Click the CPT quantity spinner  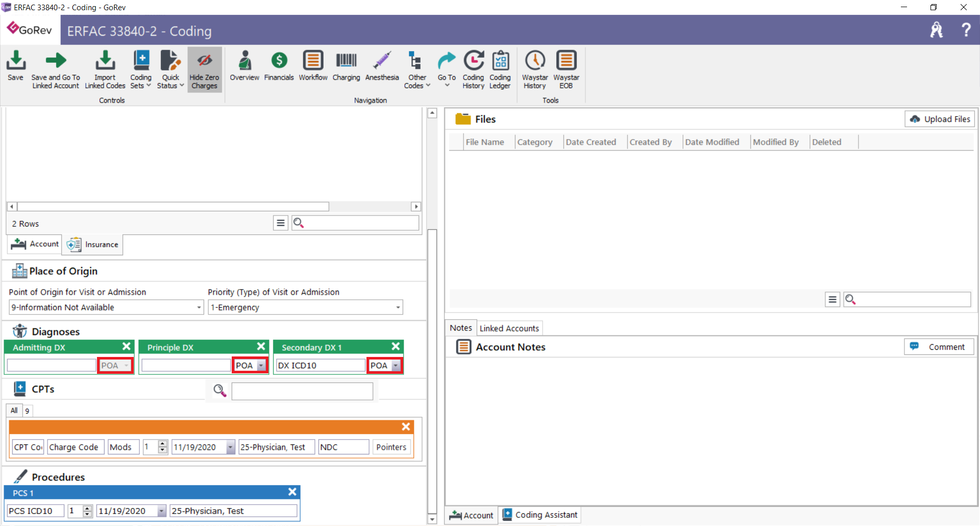162,447
